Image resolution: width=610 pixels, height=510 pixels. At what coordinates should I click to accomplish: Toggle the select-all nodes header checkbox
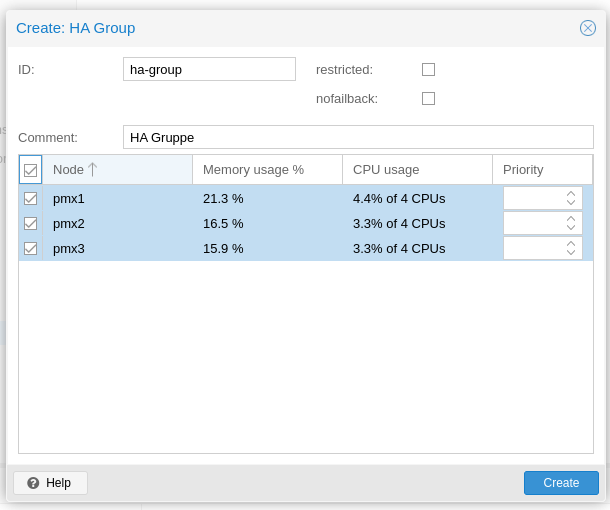tap(30, 170)
